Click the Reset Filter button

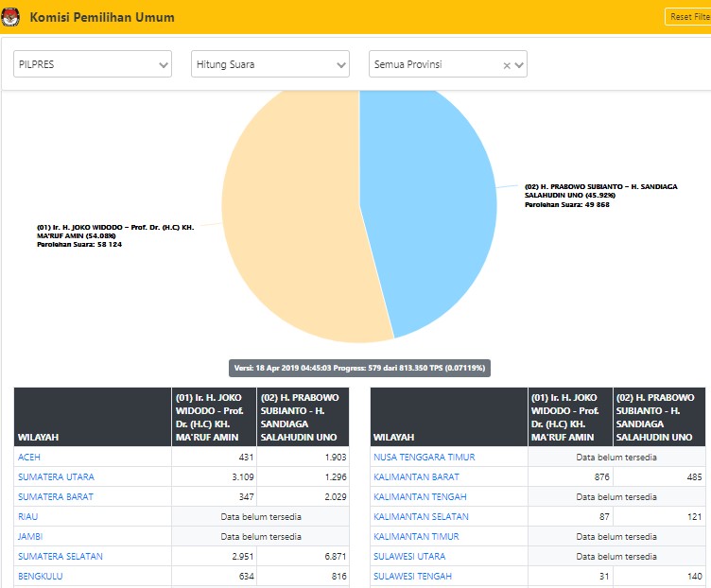[x=688, y=17]
